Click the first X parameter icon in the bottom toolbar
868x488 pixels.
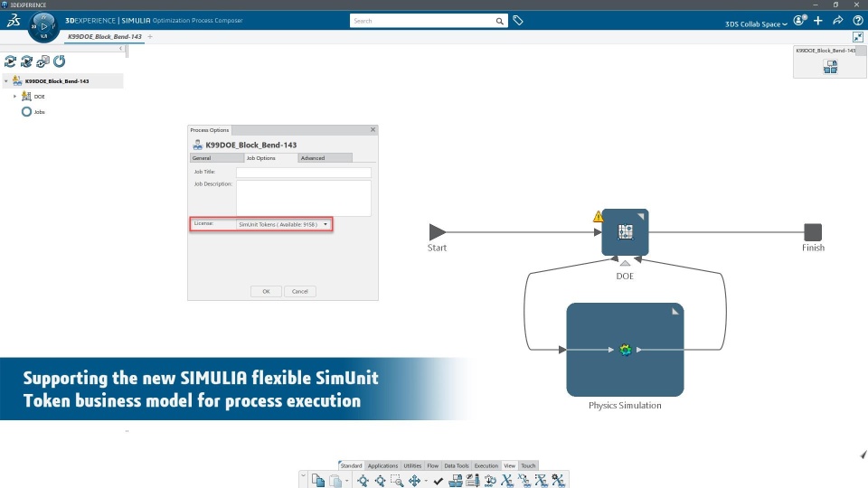pyautogui.click(x=507, y=480)
